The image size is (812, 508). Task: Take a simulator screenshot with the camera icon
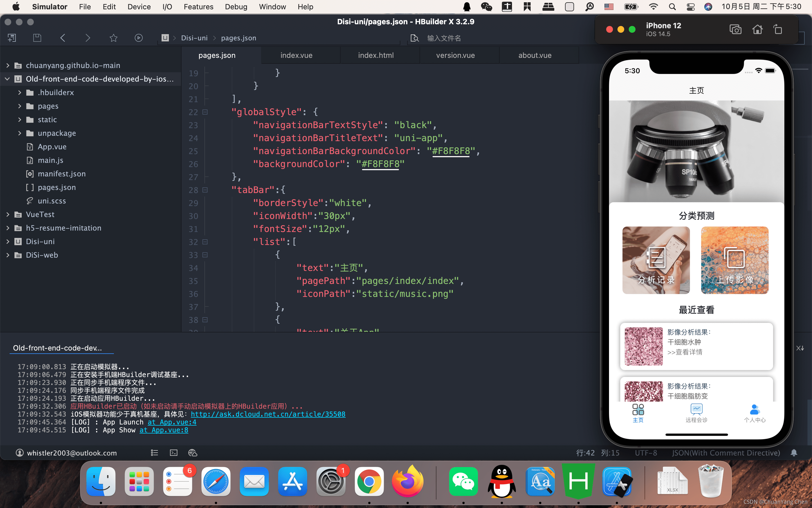[736, 30]
